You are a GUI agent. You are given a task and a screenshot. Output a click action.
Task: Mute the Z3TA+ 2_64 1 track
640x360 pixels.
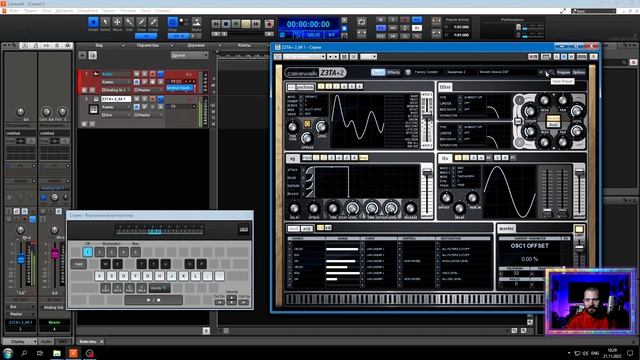point(137,99)
